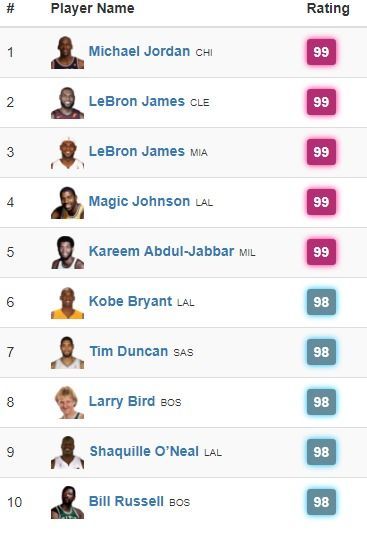Open the Michael Jordan player link
The height and width of the screenshot is (538, 367).
click(x=139, y=51)
